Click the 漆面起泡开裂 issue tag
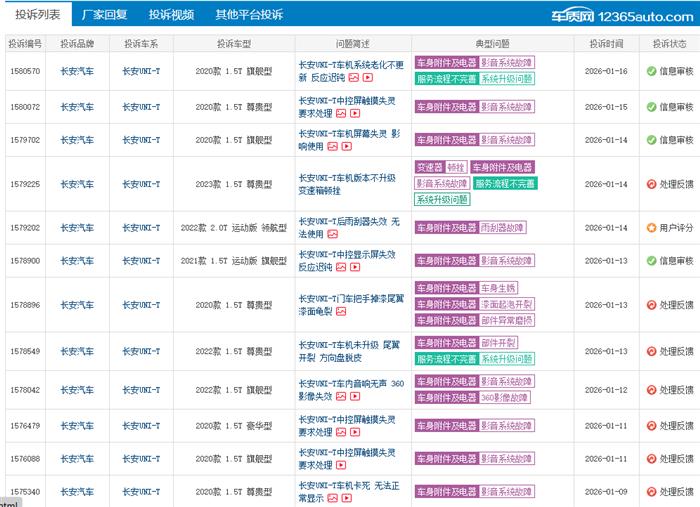The height and width of the screenshot is (507, 700). pos(507,304)
